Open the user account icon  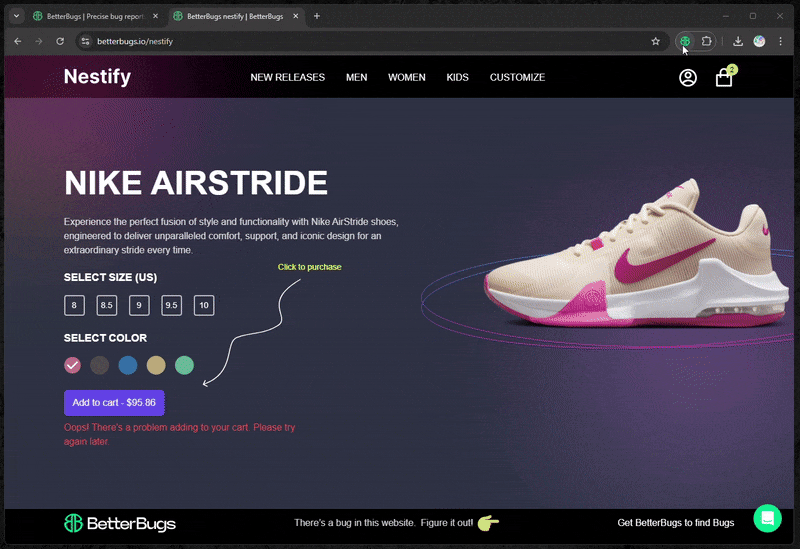pyautogui.click(x=688, y=78)
